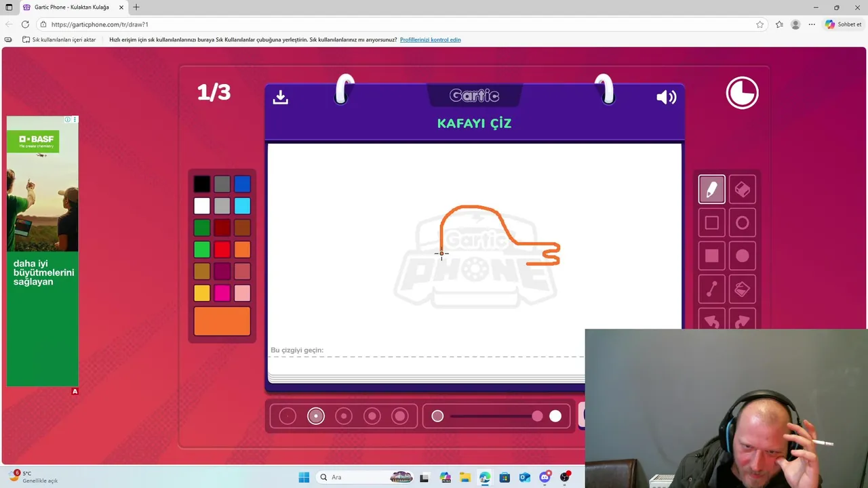
Task: Open the browser profile icon
Action: tap(795, 24)
